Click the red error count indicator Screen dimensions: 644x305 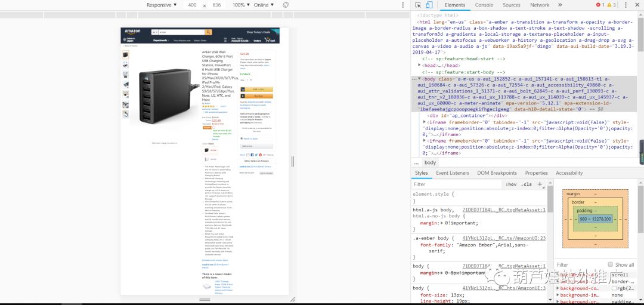coord(600,5)
